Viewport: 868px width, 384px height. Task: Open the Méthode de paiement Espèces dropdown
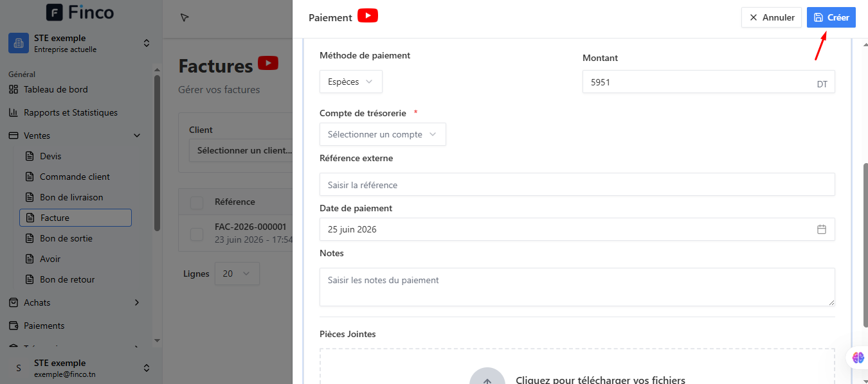[x=351, y=82]
